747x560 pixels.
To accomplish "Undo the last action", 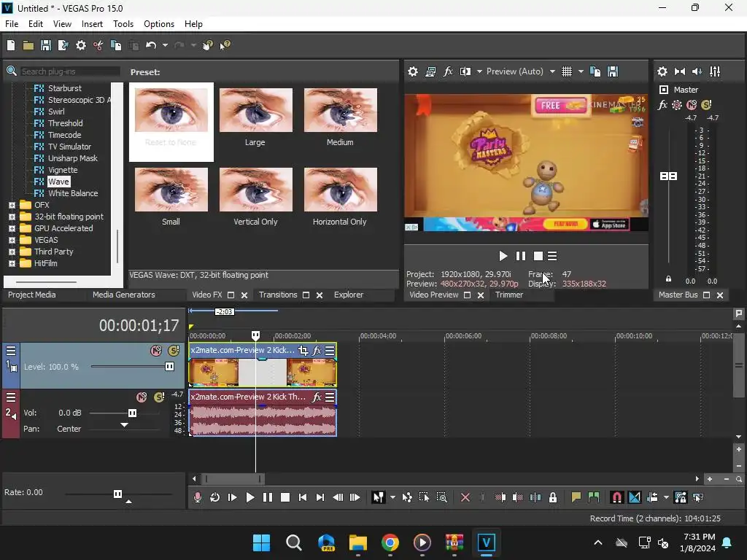I will pyautogui.click(x=151, y=45).
